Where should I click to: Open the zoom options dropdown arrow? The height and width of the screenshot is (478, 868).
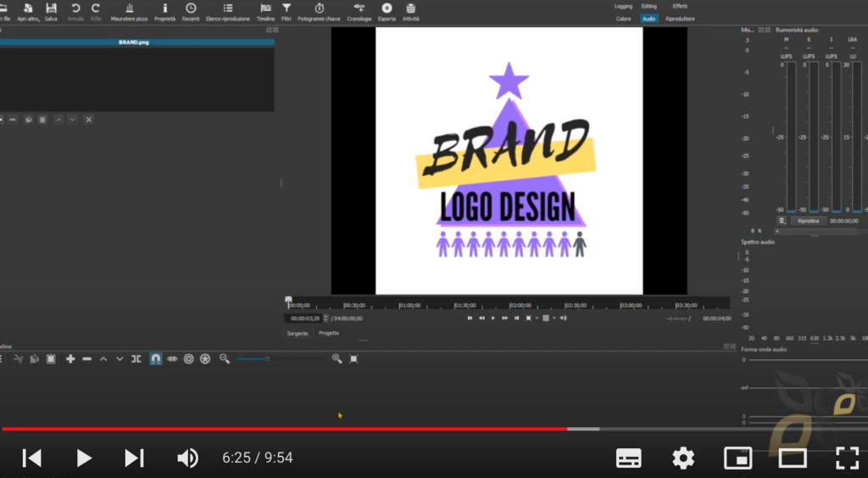tap(537, 319)
